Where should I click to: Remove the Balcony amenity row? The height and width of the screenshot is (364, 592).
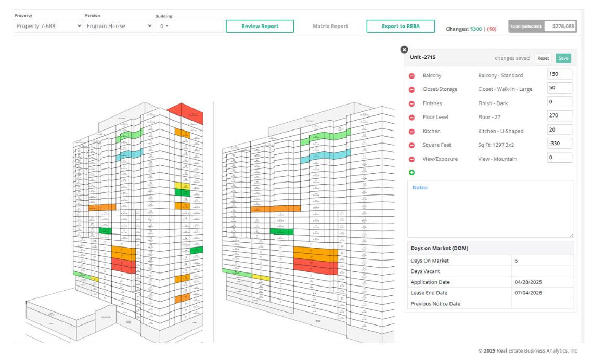pos(411,76)
